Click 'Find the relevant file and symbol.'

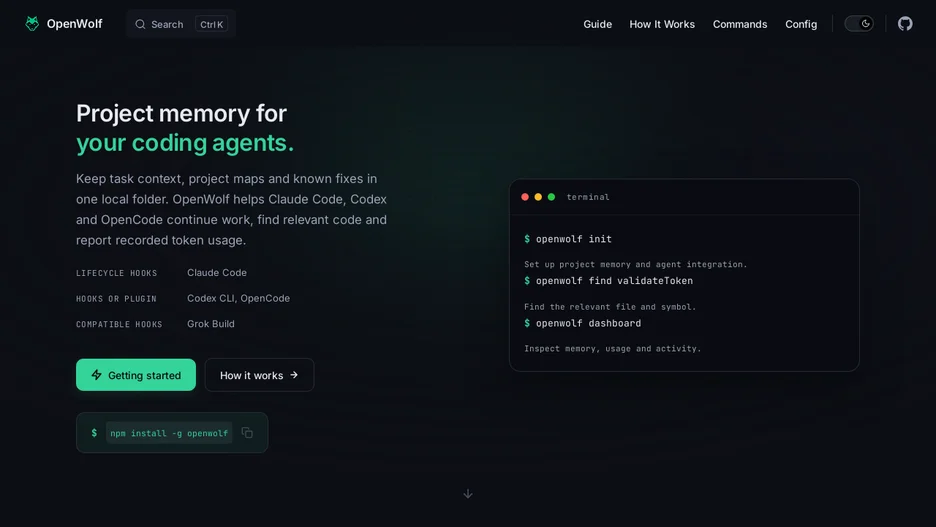point(609,307)
